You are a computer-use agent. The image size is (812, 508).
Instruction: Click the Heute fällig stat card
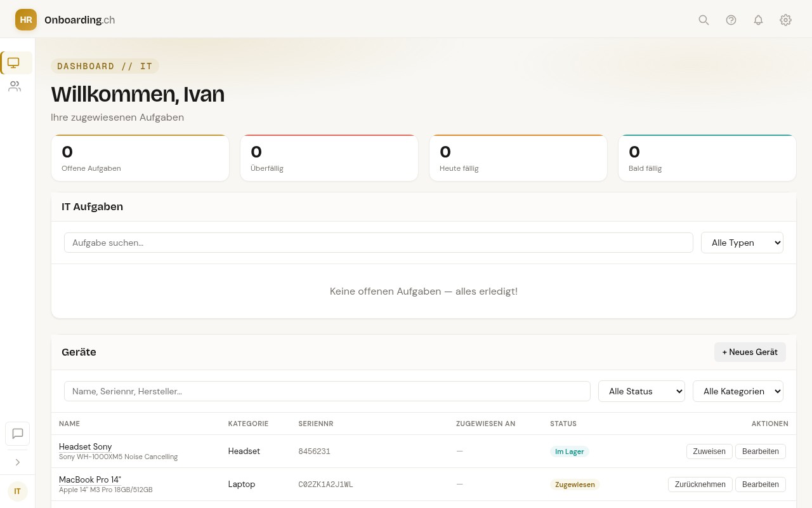coord(518,158)
